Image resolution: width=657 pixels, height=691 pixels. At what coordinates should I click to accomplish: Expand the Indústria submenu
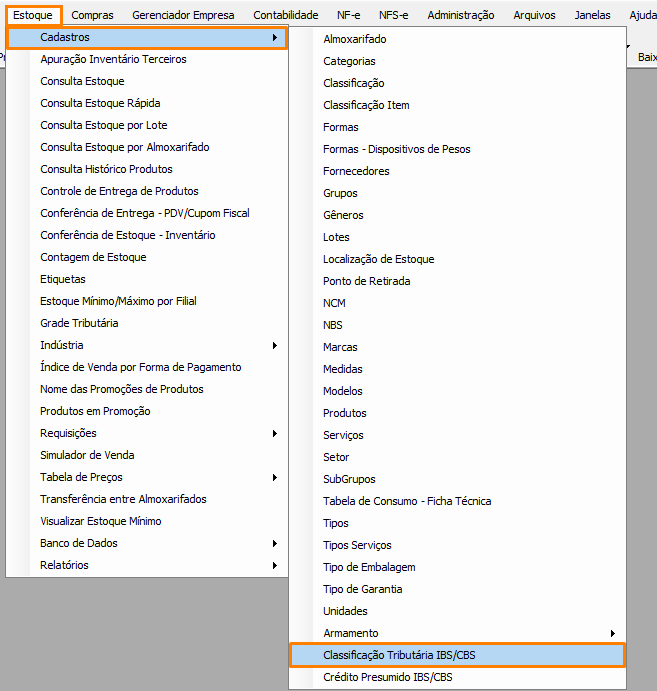pos(147,346)
